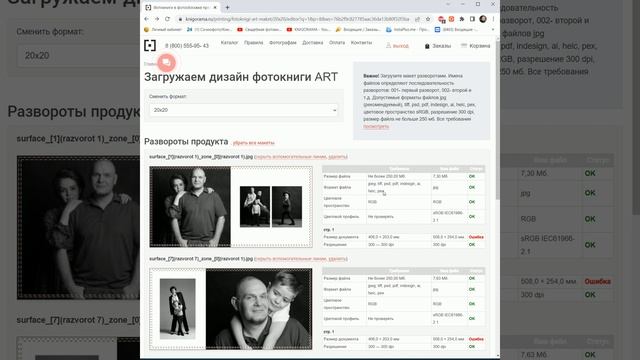Click 'Формат файла' row label in the razvorot 1 table
Image resolution: width=640 pixels, height=360 pixels.
coord(337,187)
